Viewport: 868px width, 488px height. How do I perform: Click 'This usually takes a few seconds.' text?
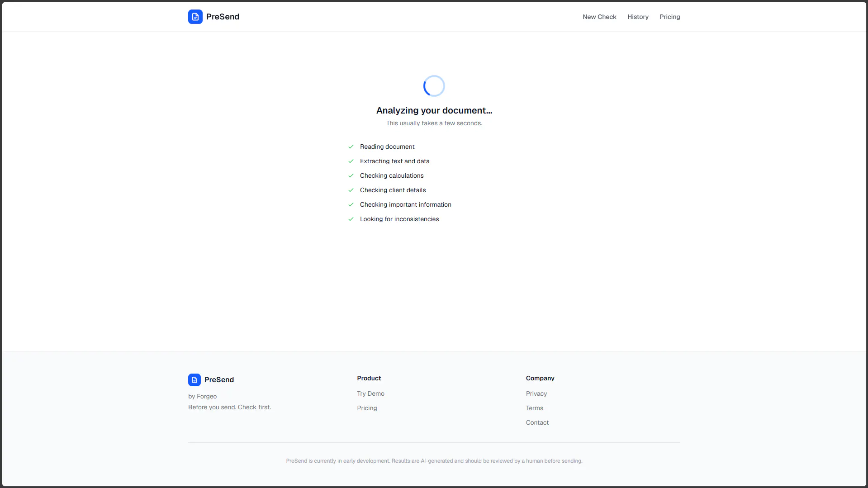click(434, 123)
